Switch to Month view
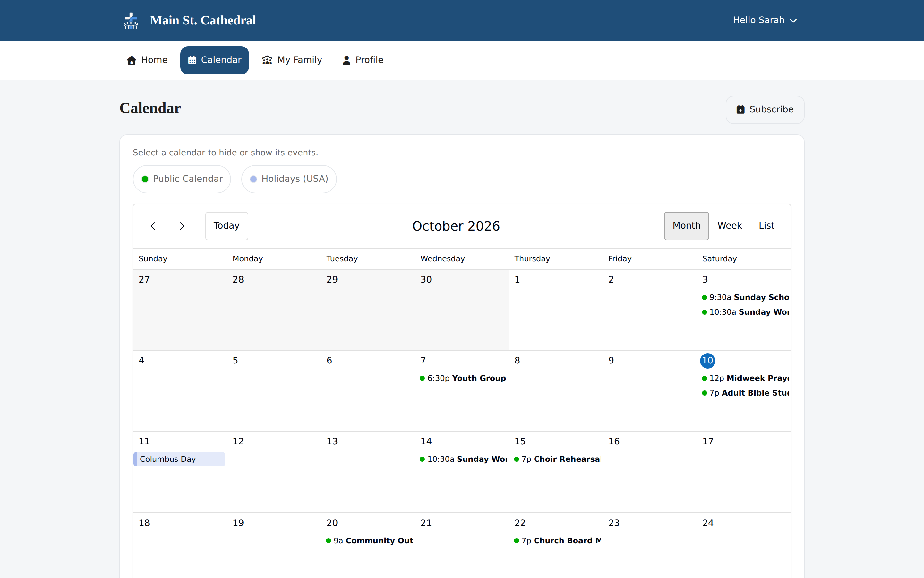The height and width of the screenshot is (578, 924). coord(686,226)
